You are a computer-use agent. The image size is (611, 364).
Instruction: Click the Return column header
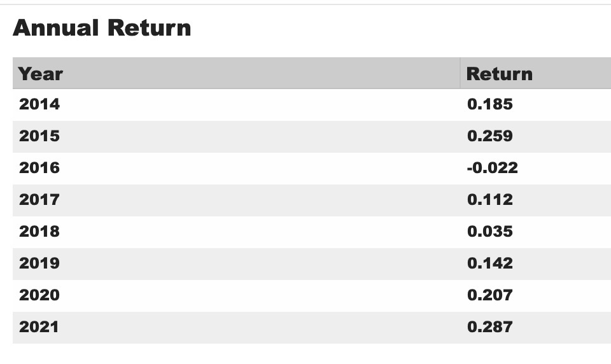pyautogui.click(x=499, y=74)
